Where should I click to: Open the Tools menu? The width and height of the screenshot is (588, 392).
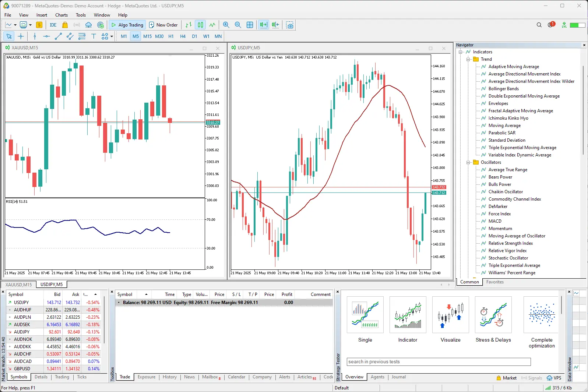81,15
